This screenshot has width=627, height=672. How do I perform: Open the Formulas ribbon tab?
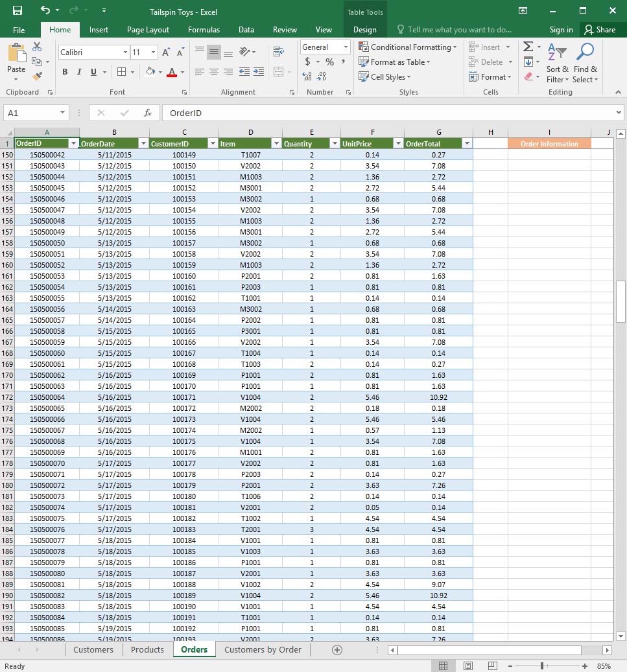(x=204, y=30)
